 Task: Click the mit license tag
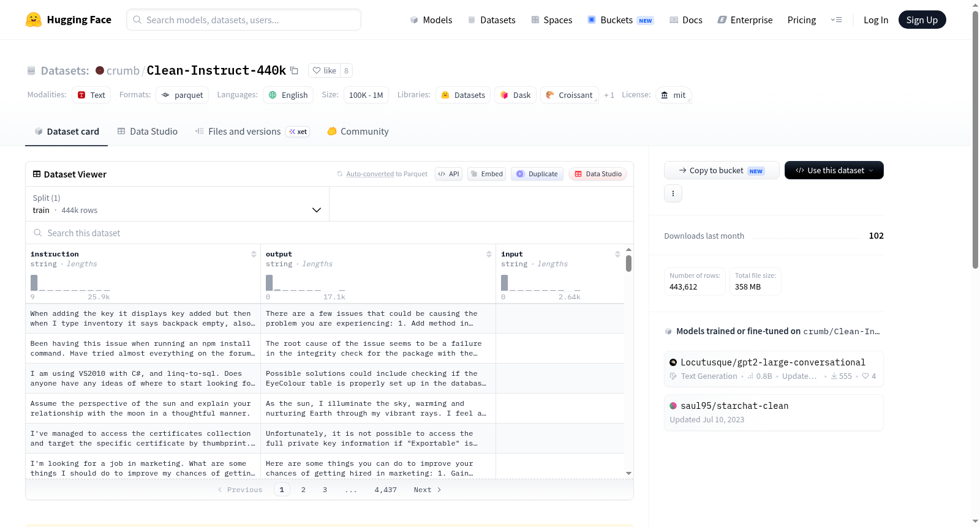click(673, 95)
